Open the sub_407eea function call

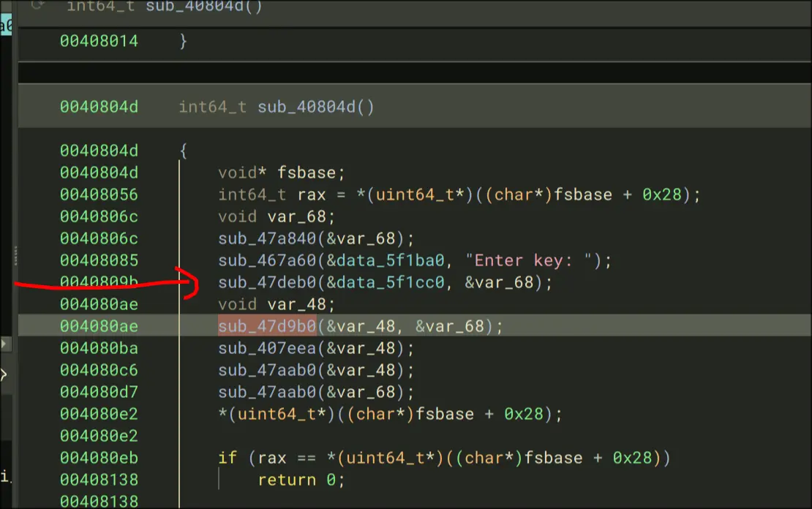pos(266,348)
